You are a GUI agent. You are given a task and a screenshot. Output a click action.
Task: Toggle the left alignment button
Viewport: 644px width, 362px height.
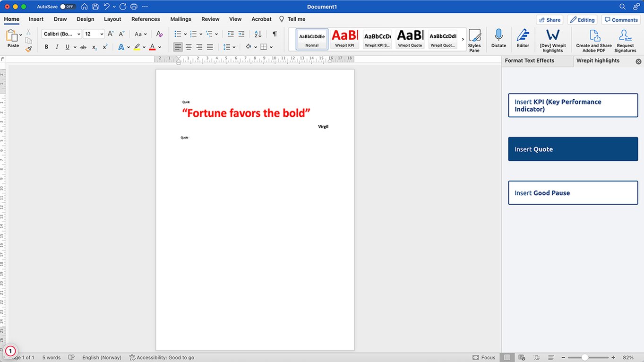coord(178,47)
